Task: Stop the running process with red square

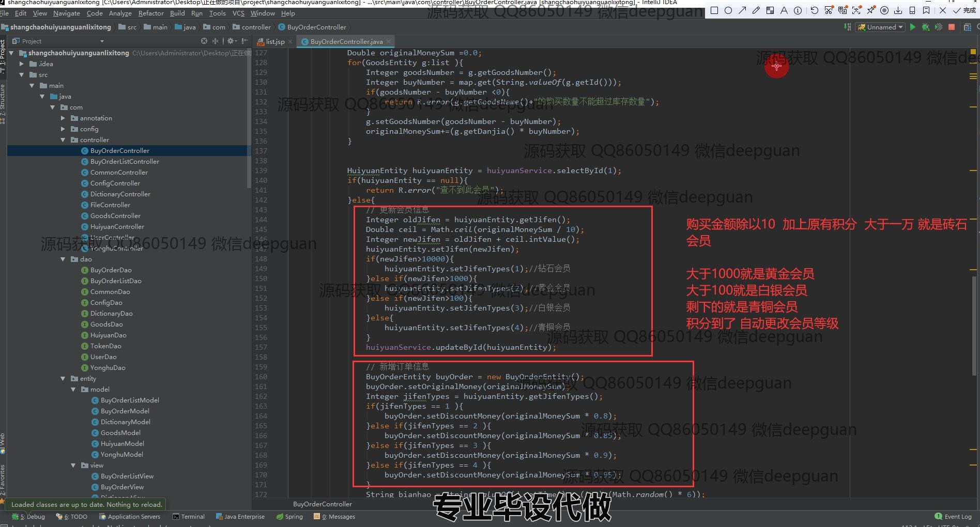Action: [x=952, y=27]
